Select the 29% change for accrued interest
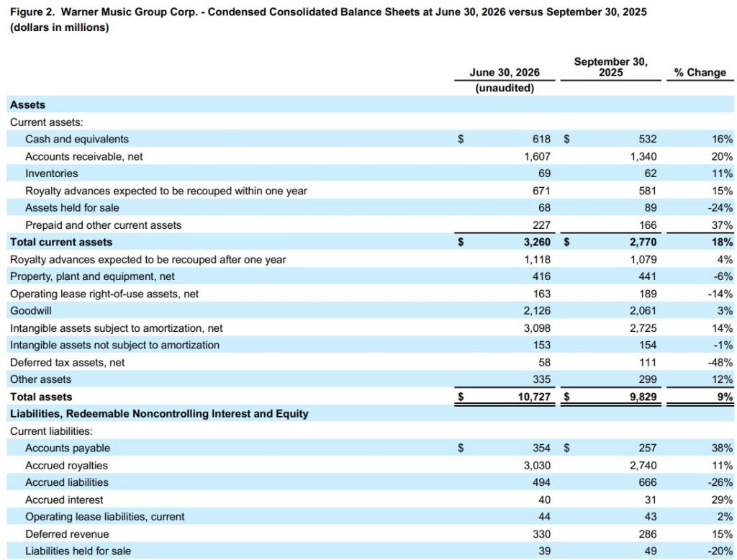Image resolution: width=737 pixels, height=560 pixels. pos(722,500)
